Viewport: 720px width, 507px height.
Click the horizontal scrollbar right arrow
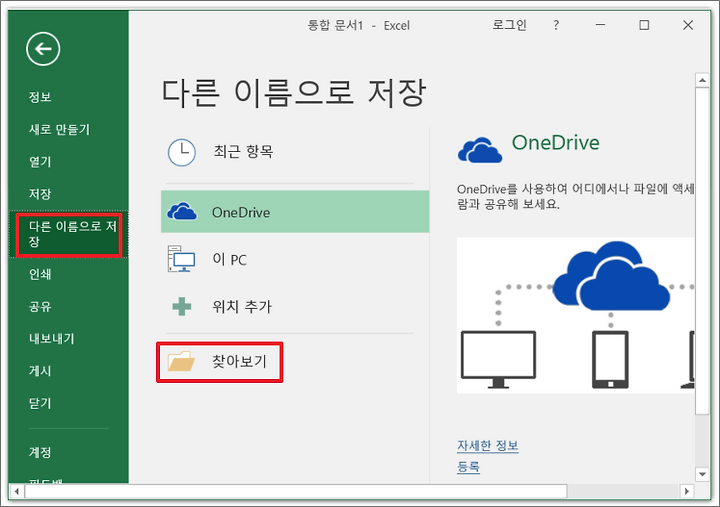tap(686, 491)
